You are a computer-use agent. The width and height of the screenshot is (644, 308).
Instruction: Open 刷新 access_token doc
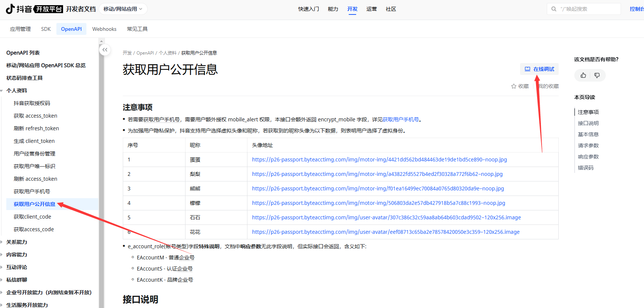pos(36,179)
